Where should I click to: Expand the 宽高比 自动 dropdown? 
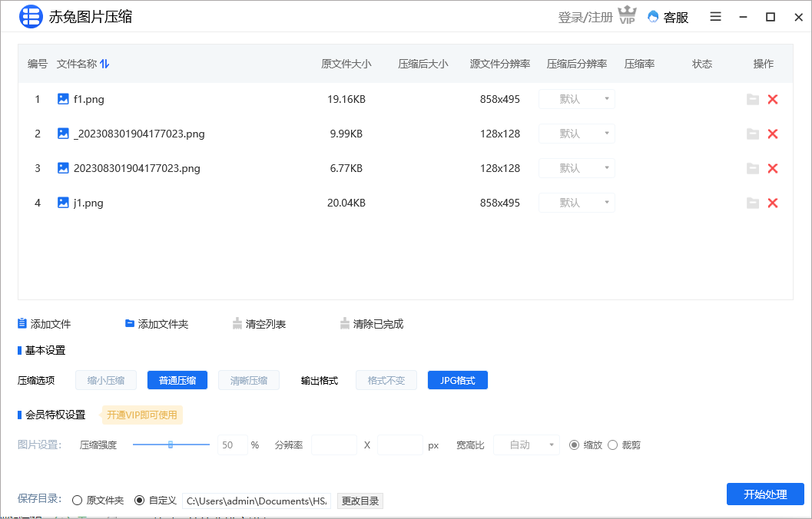click(526, 445)
